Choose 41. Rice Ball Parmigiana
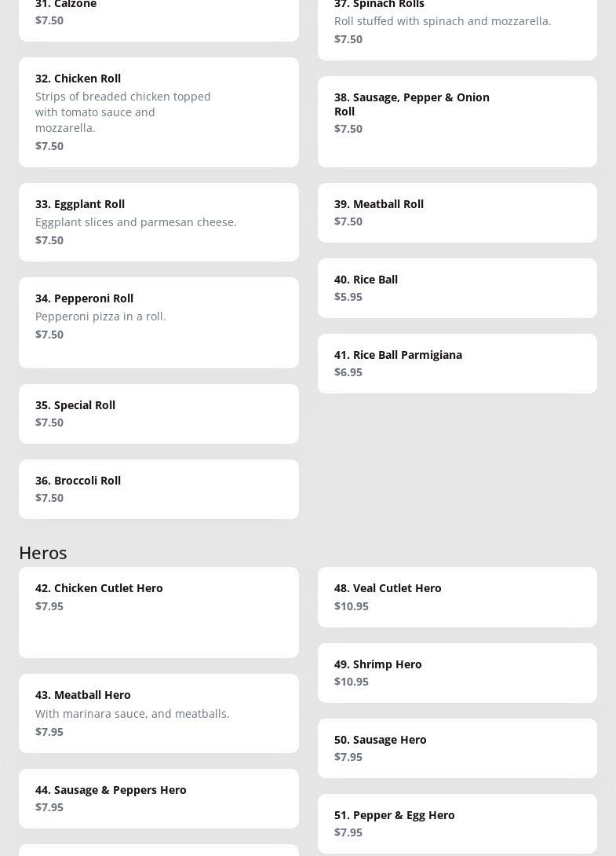Image resolution: width=616 pixels, height=856 pixels. tap(457, 363)
